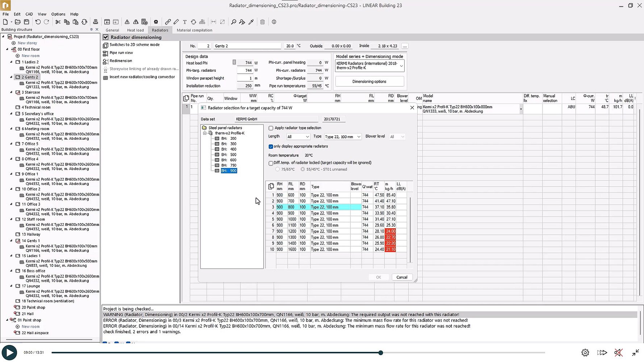Open the Model series dropdown

(369, 66)
